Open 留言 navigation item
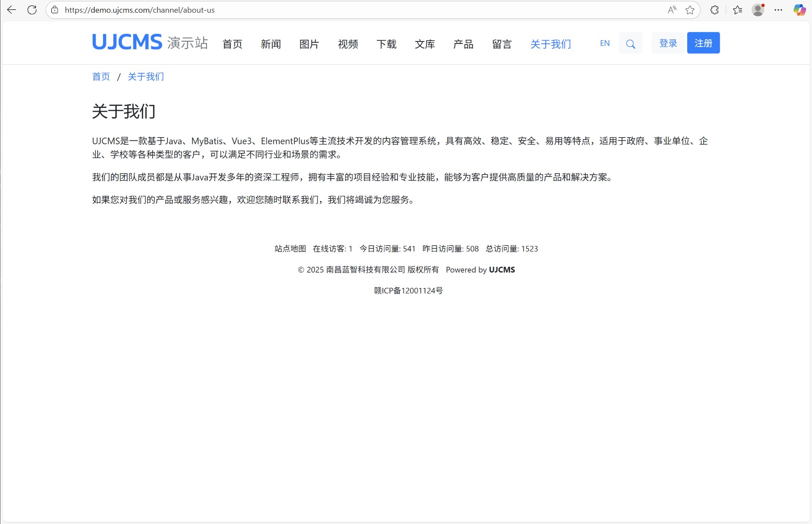This screenshot has height=524, width=812. [x=502, y=44]
